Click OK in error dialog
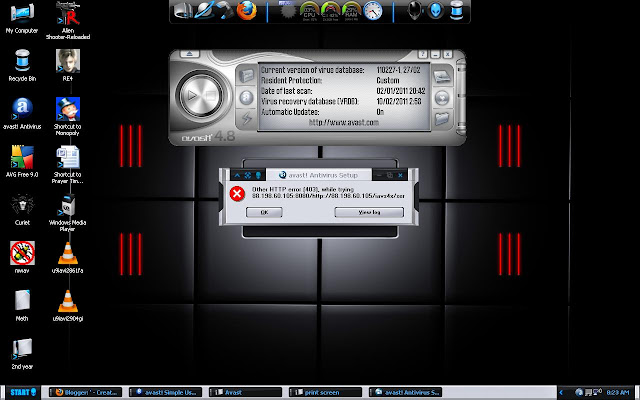Viewport: 640px width, 400px height. pyautogui.click(x=264, y=212)
